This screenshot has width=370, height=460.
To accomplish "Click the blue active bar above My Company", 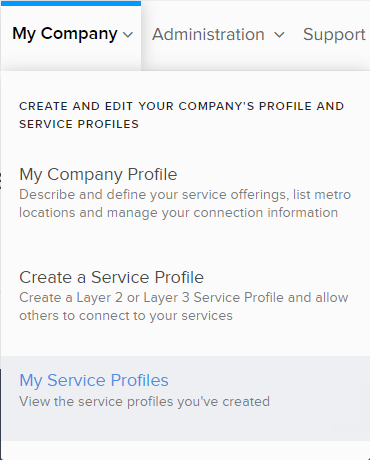I will pyautogui.click(x=71, y=3).
